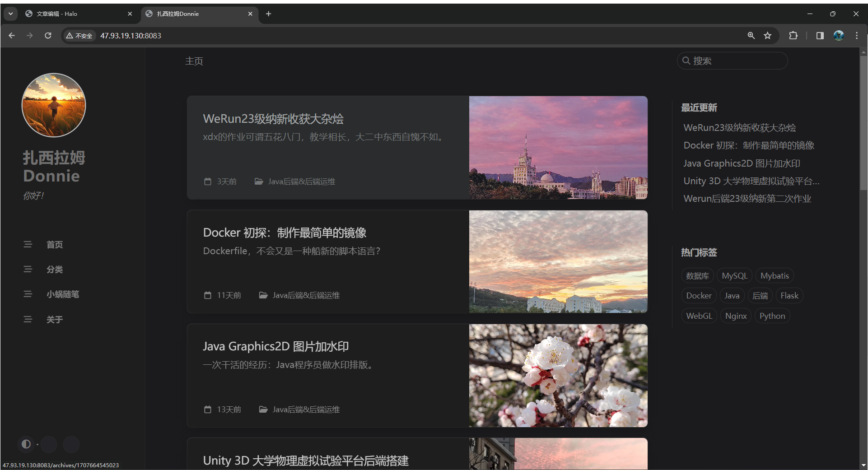Open the cherry blossom article thumbnail
The width and height of the screenshot is (868, 470).
(558, 376)
